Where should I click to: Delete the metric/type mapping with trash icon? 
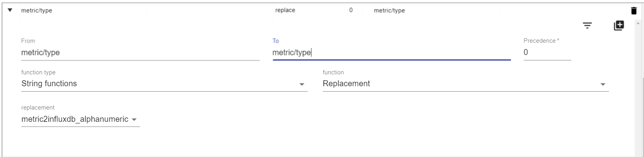click(x=634, y=11)
